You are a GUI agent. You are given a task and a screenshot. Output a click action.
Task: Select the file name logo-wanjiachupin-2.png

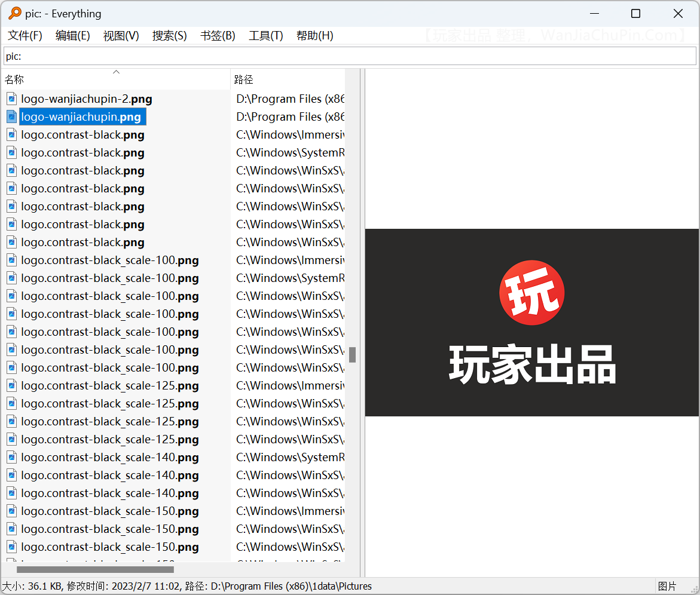(x=87, y=99)
